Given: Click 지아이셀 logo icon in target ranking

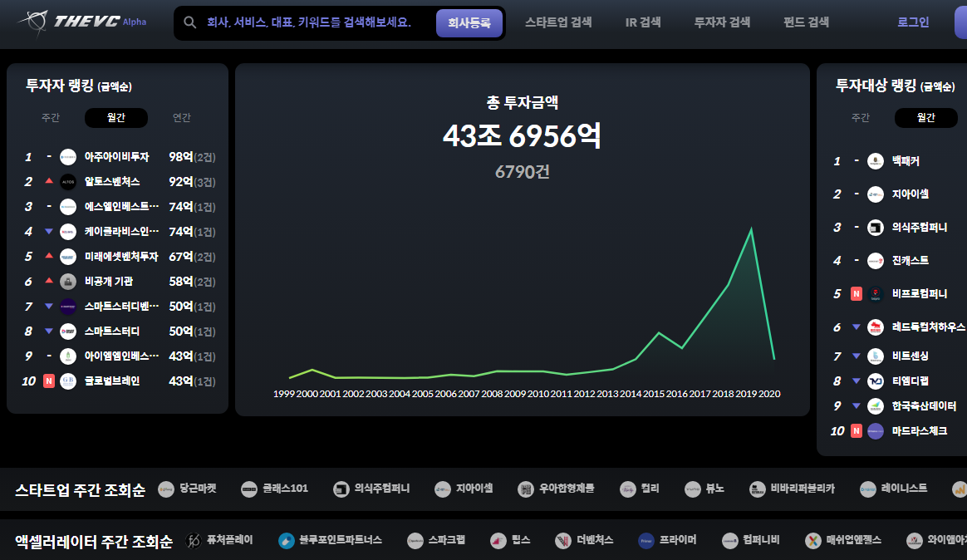Looking at the screenshot, I should [876, 194].
